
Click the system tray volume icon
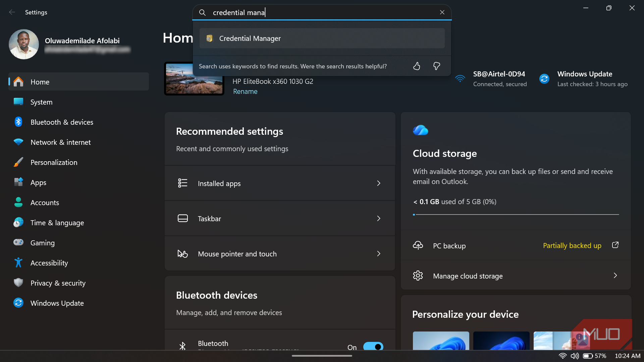pyautogui.click(x=575, y=356)
